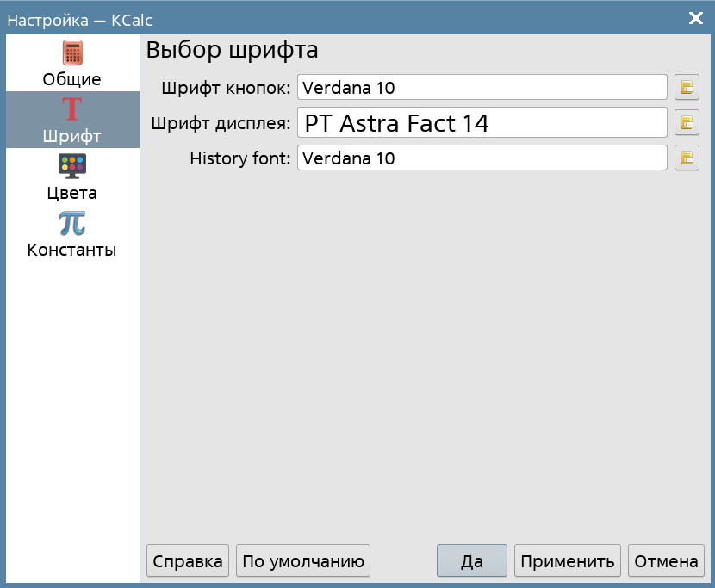Click the Шрифт кнопок font field
This screenshot has width=715, height=588.
coord(482,87)
